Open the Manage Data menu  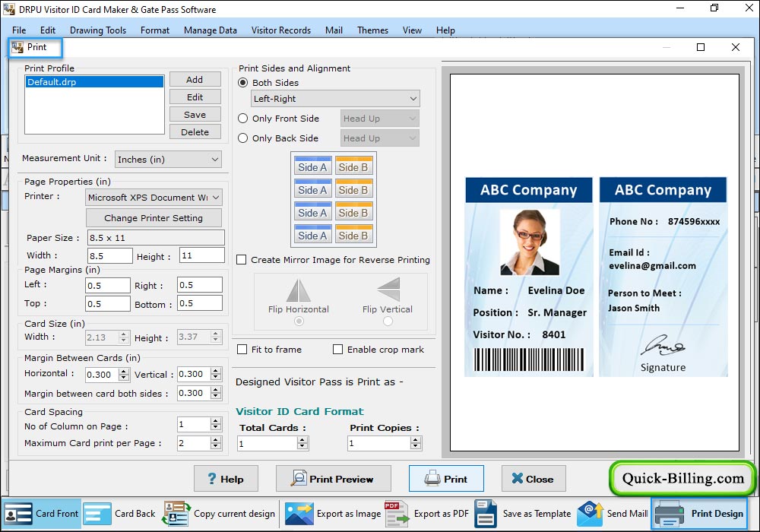211,30
